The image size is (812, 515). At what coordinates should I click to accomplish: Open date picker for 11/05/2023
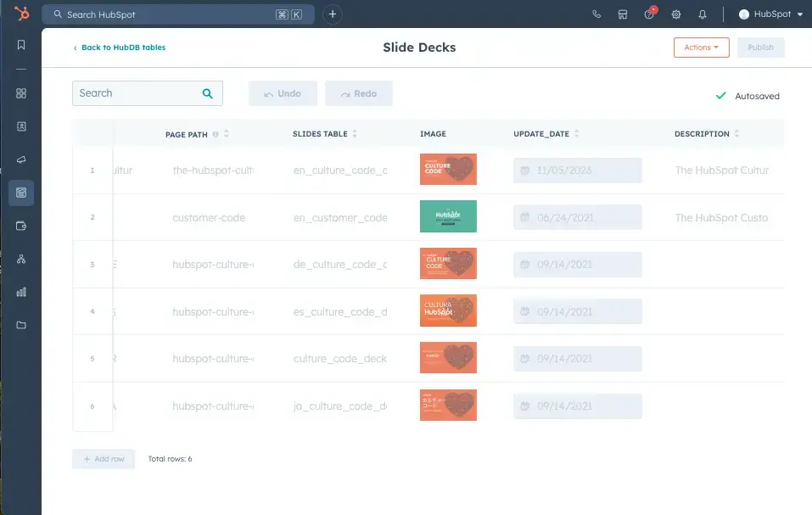coord(577,171)
